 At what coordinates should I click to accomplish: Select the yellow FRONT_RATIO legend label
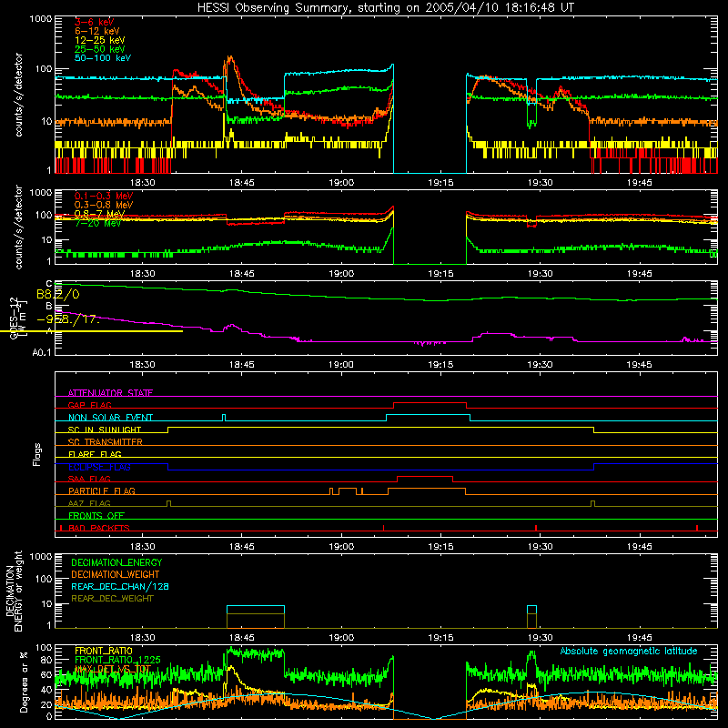(104, 651)
